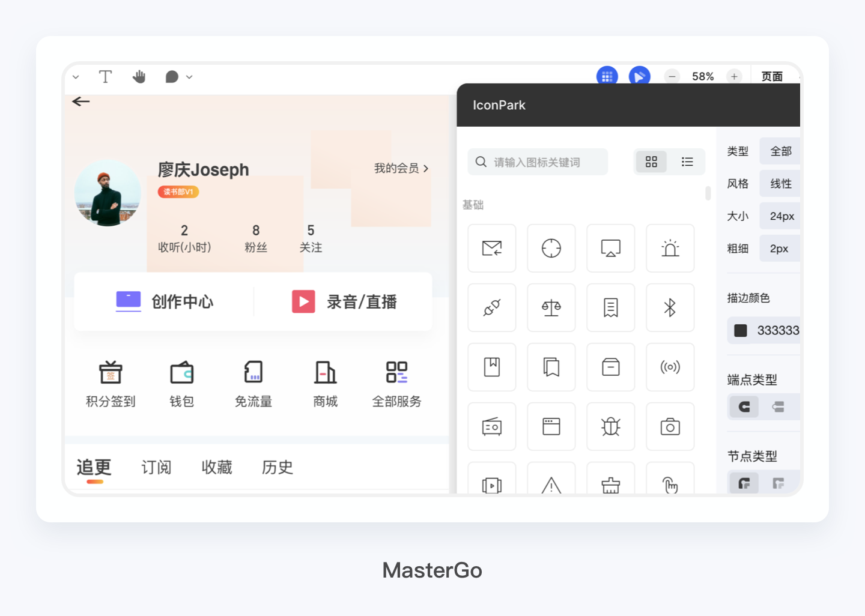Open the 类型 filter showing 全部
This screenshot has width=865, height=616.
pyautogui.click(x=780, y=151)
